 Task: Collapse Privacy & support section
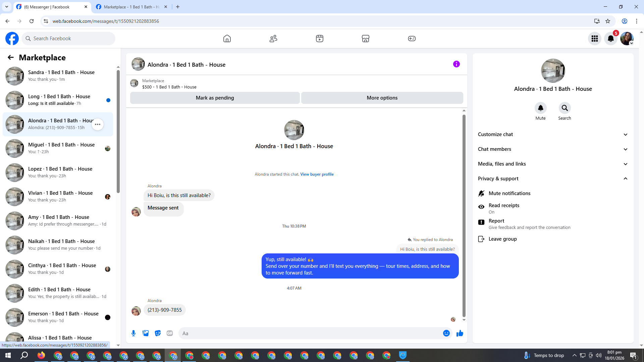[x=552, y=179]
